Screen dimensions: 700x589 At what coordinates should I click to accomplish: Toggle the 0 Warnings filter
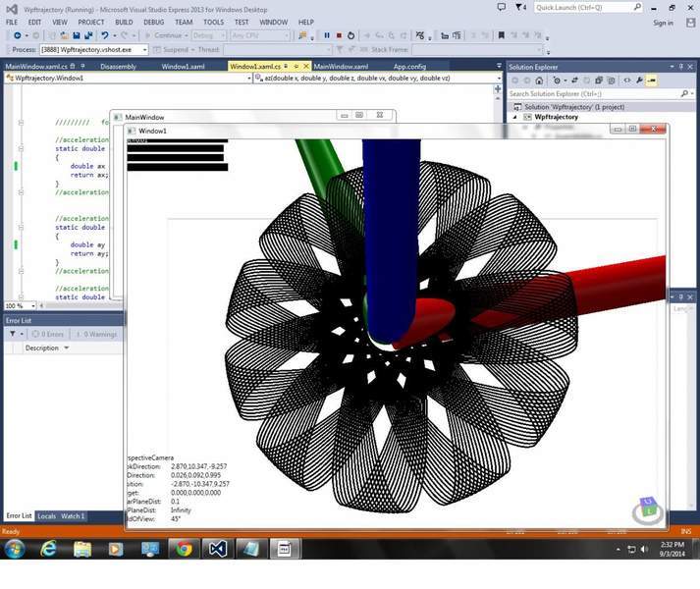96,334
